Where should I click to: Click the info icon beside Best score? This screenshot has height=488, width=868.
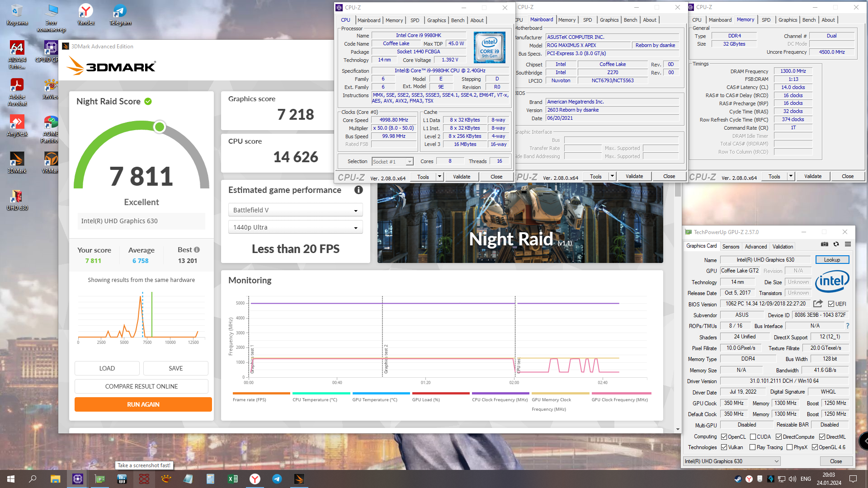[x=197, y=249]
